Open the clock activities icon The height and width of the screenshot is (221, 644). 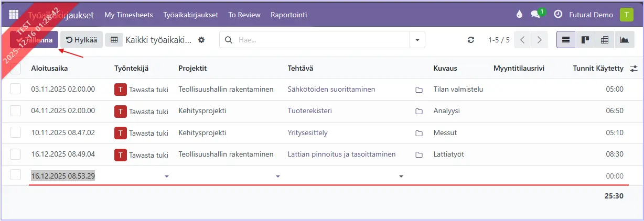(x=558, y=15)
